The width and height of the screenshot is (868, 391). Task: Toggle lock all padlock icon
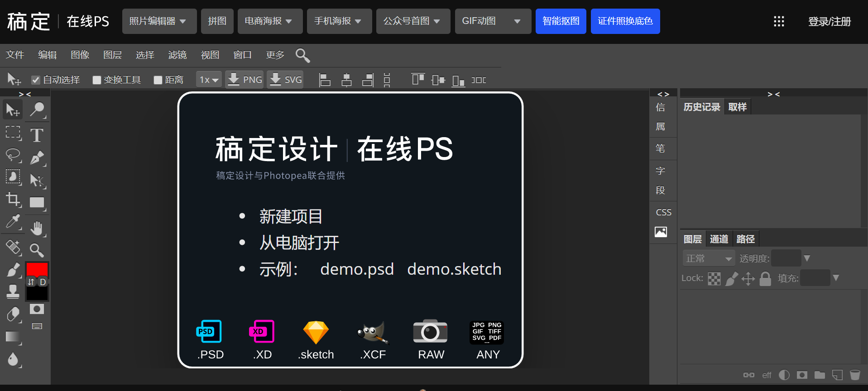765,278
